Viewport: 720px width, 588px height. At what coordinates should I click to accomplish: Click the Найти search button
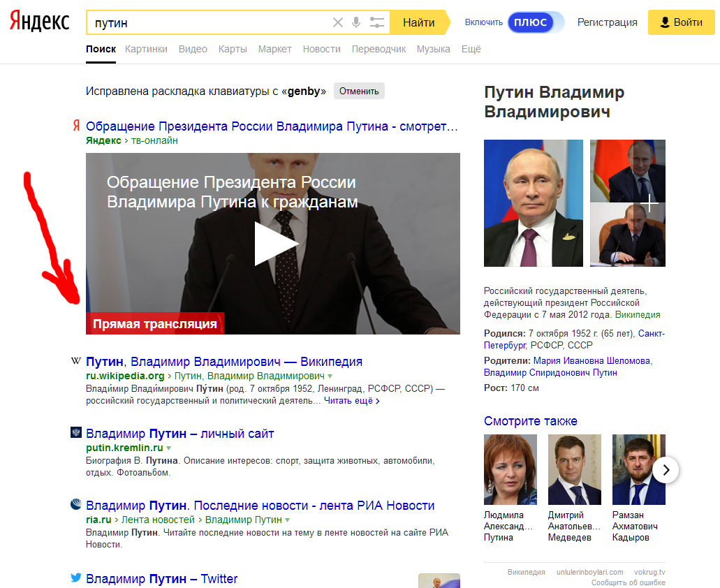click(x=418, y=22)
